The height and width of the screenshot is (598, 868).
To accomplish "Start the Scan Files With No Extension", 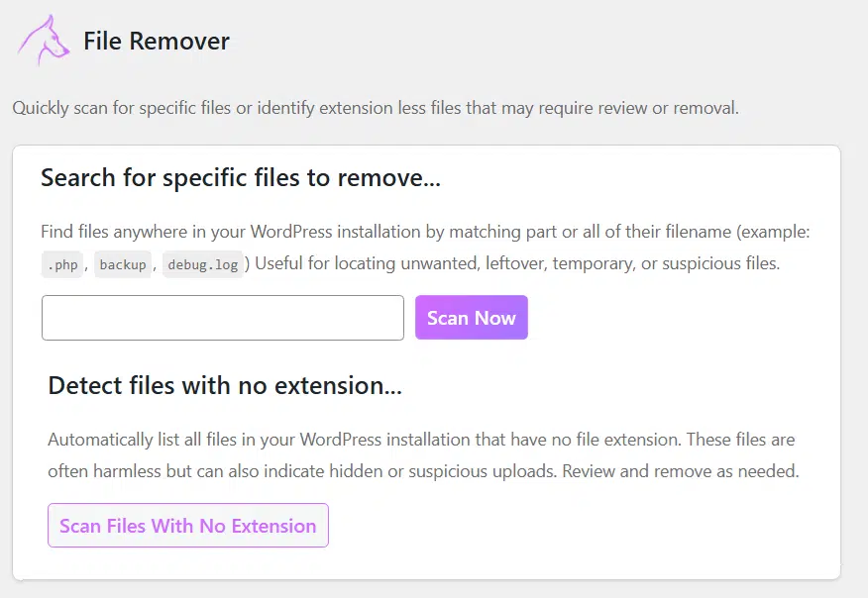I will (x=188, y=526).
